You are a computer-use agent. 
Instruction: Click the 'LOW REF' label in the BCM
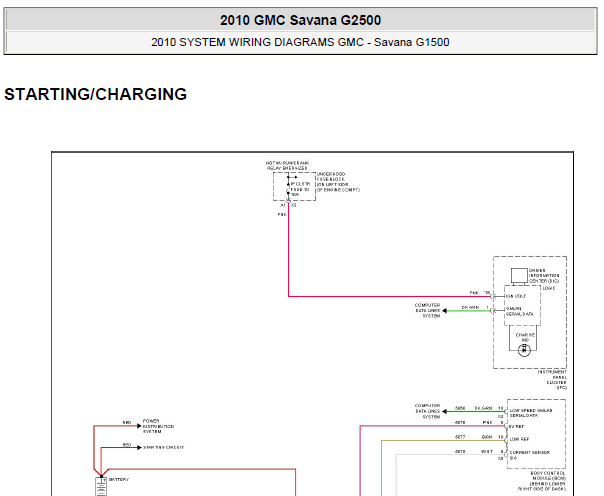tap(519, 439)
